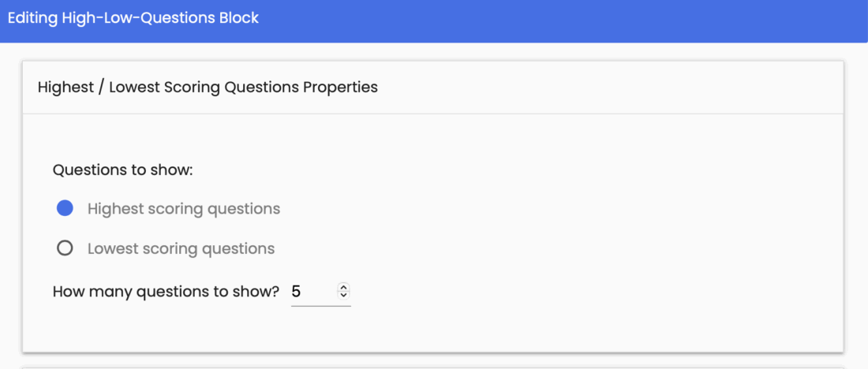This screenshot has height=369, width=868.
Task: Click the spinner control beside the number 5
Action: click(343, 291)
